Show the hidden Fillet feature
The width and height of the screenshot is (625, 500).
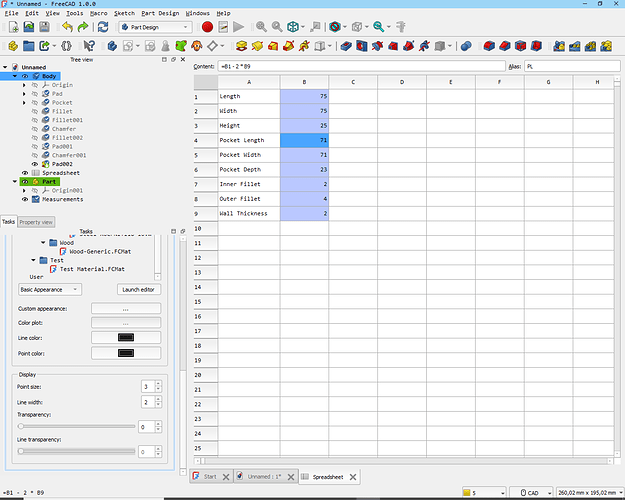tap(35, 112)
